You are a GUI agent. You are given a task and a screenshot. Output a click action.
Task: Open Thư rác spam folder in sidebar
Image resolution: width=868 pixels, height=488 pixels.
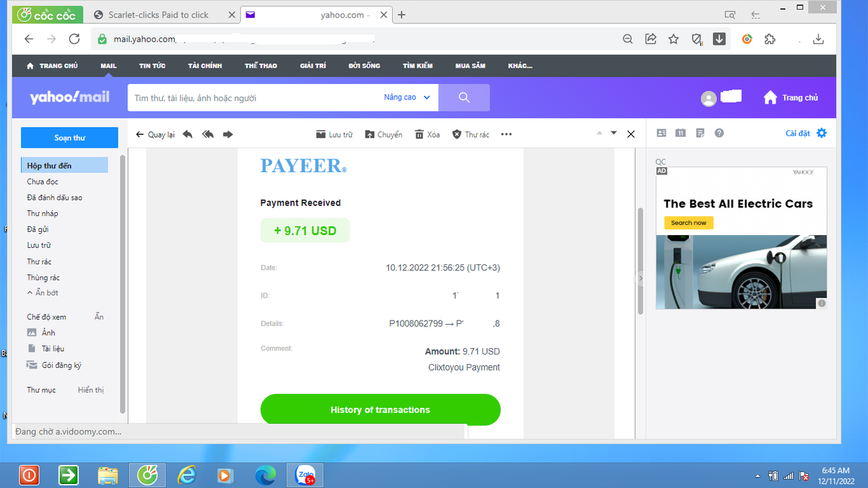[39, 262]
